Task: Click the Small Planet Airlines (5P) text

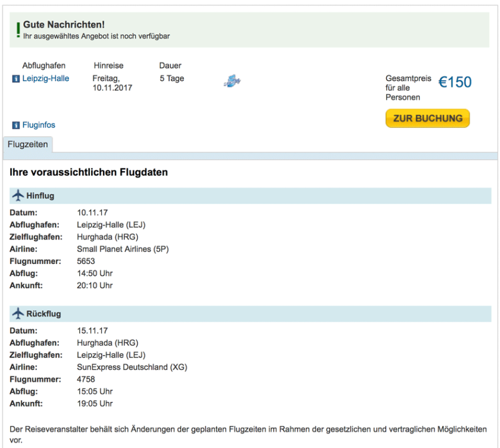Action: (123, 249)
